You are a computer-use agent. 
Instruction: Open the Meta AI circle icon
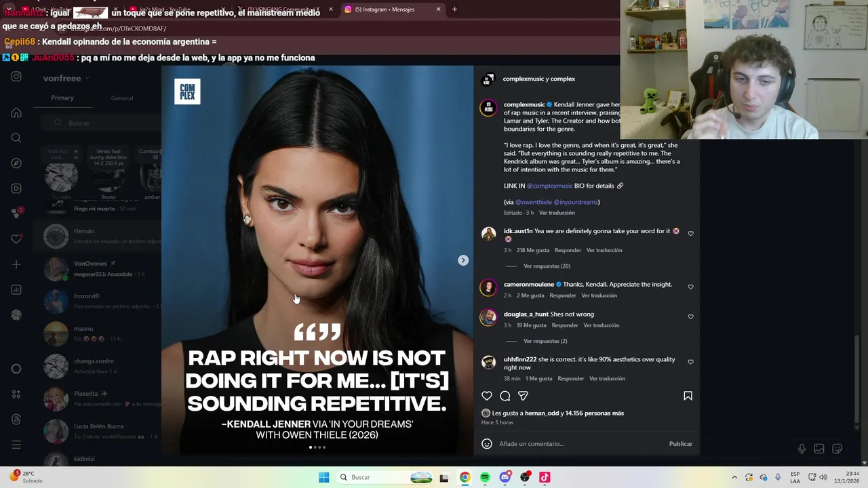click(16, 369)
